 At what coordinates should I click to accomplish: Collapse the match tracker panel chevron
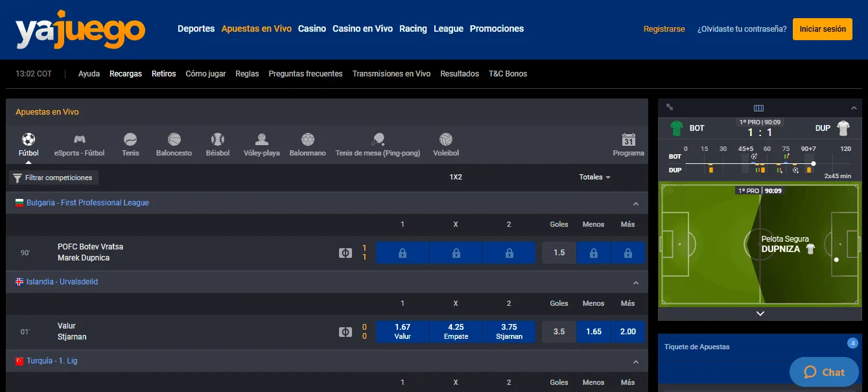coord(854,108)
